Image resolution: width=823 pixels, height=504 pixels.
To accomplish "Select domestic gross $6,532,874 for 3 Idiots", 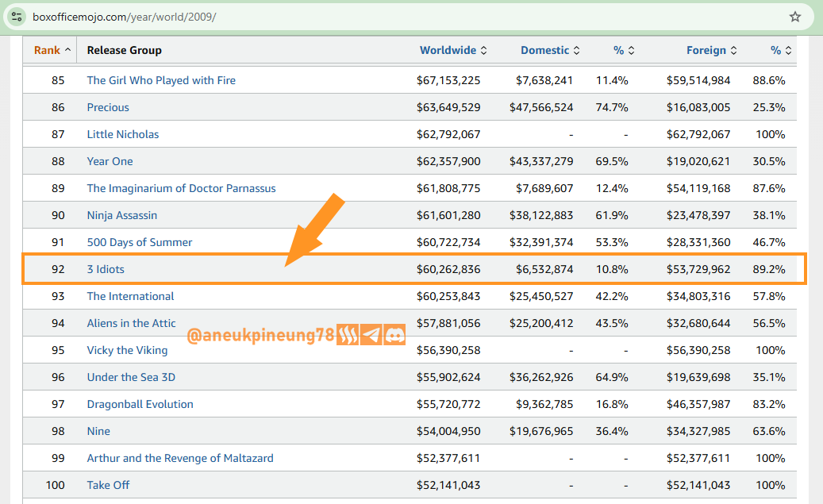I will 544,269.
